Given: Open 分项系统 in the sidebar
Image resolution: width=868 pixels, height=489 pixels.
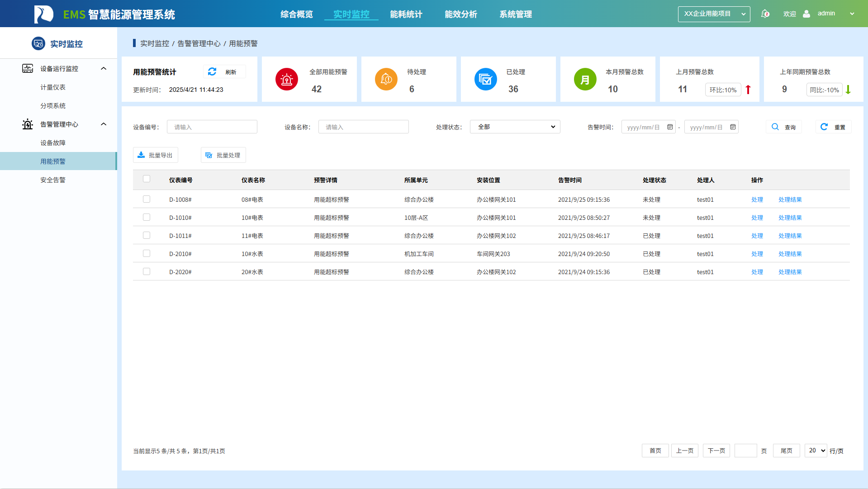Looking at the screenshot, I should coord(53,106).
